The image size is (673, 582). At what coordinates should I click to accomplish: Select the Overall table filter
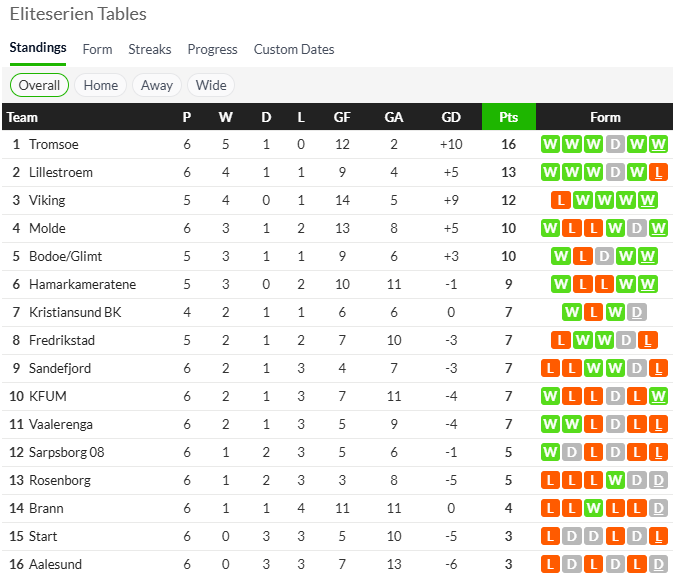39,85
